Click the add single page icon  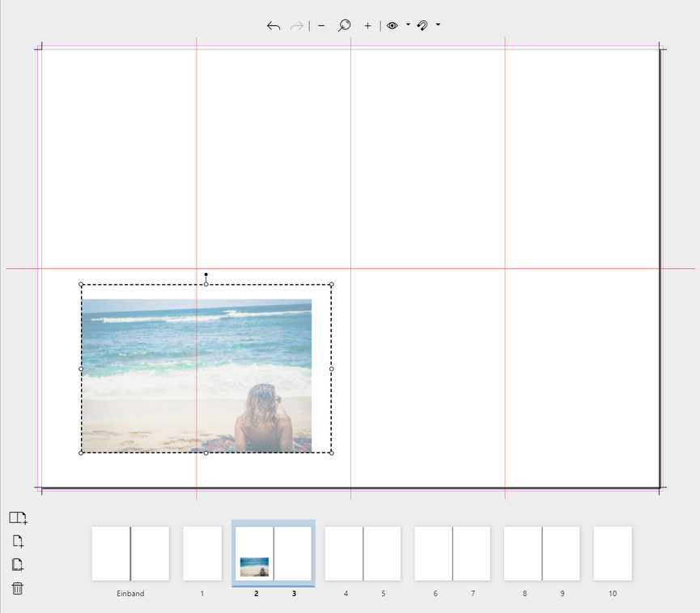tap(18, 542)
